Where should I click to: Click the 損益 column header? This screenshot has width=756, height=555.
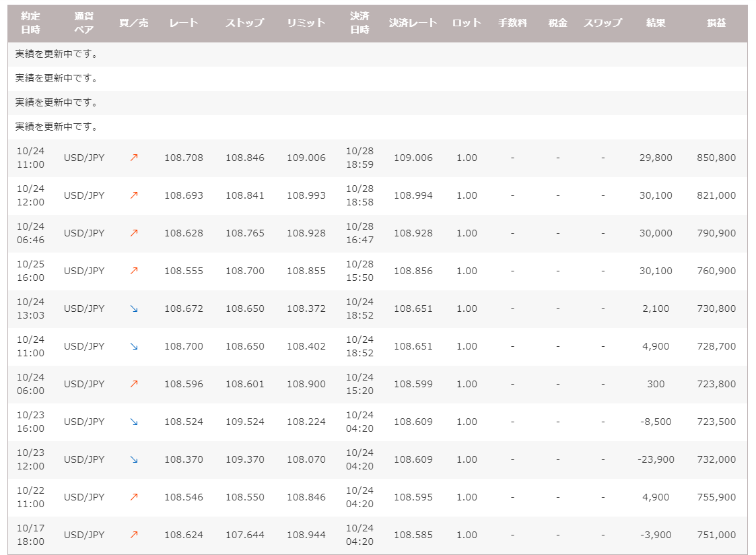[716, 23]
